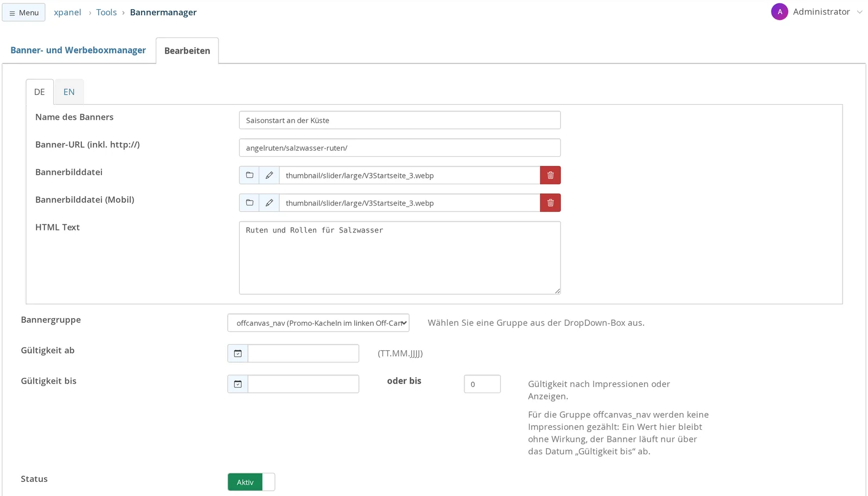Open the Menu button
Viewport: 868px width, 496px height.
coord(24,12)
